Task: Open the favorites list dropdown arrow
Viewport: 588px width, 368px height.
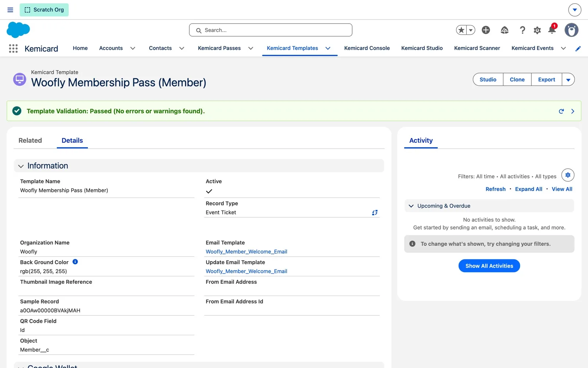Action: tap(471, 30)
